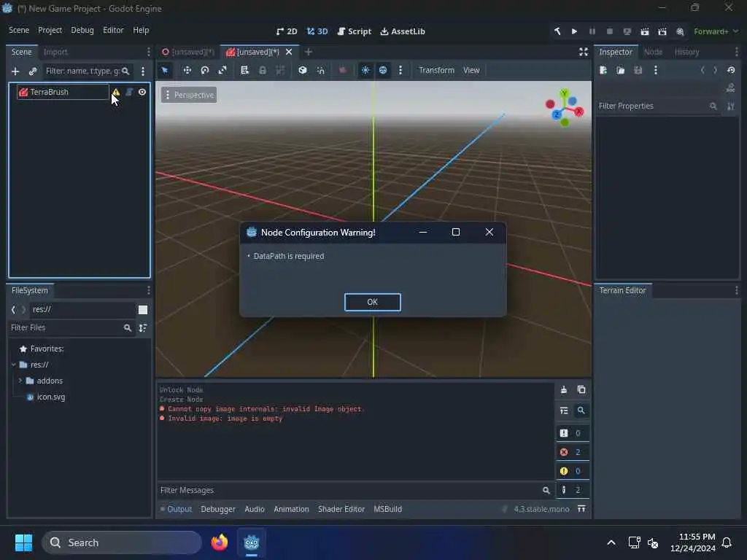The width and height of the screenshot is (747, 560).
Task: Open the Debug menu
Action: point(82,30)
